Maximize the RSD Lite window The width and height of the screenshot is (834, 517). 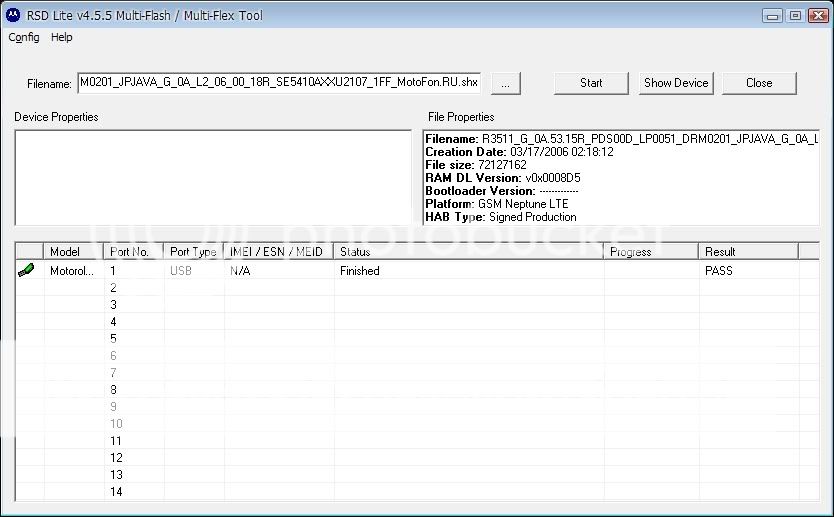tap(795, 15)
